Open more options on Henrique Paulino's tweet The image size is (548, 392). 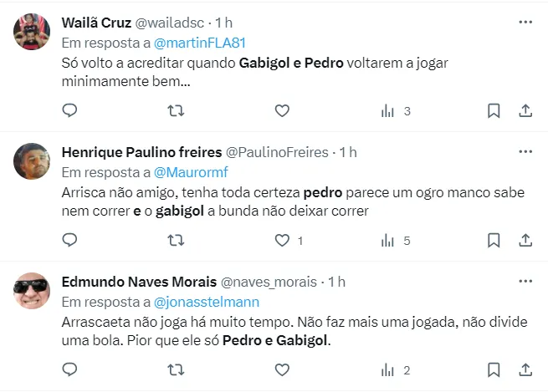pos(525,151)
